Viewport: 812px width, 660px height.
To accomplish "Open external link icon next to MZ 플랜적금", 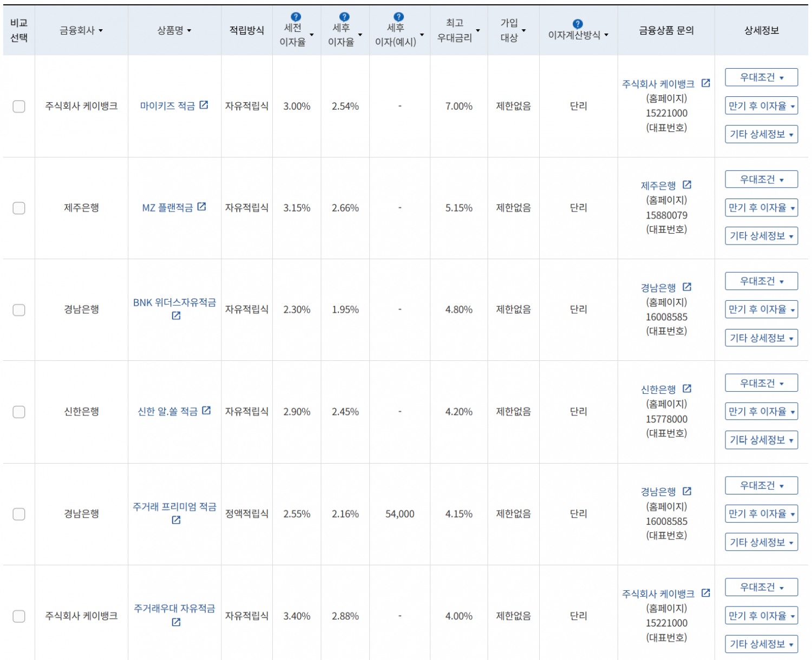I will pos(201,207).
